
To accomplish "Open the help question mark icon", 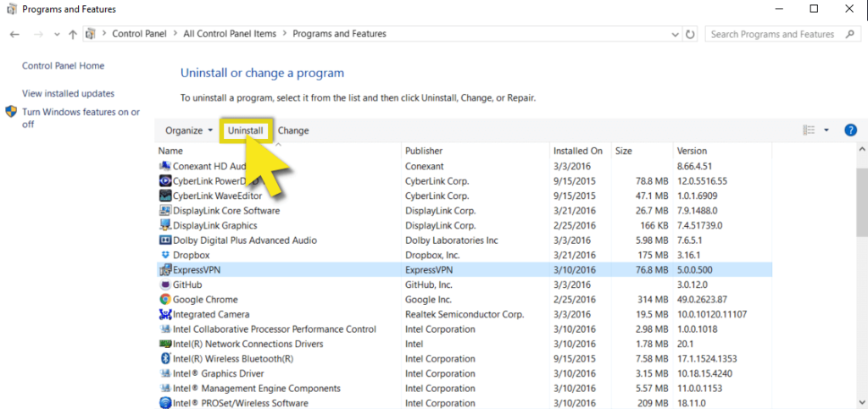I will [850, 130].
